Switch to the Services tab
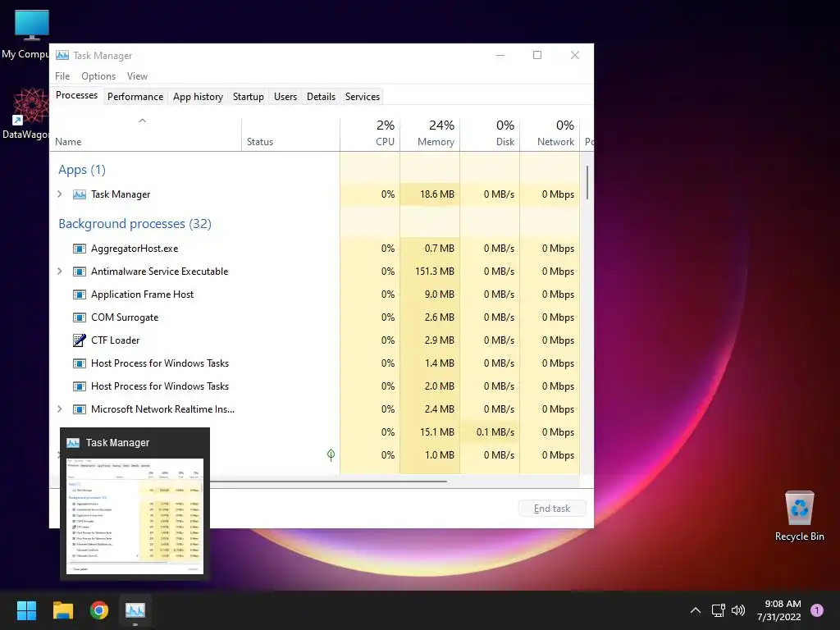840x630 pixels. 362,97
